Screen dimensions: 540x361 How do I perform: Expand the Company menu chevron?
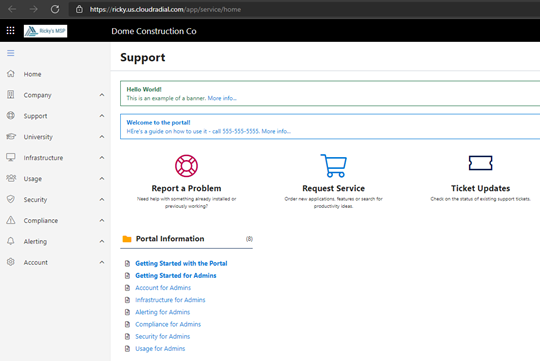pos(102,95)
